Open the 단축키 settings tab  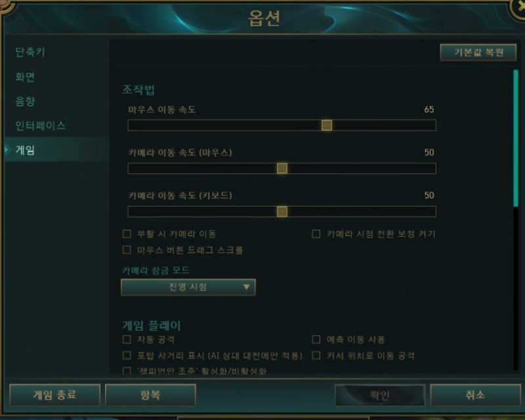(30, 52)
